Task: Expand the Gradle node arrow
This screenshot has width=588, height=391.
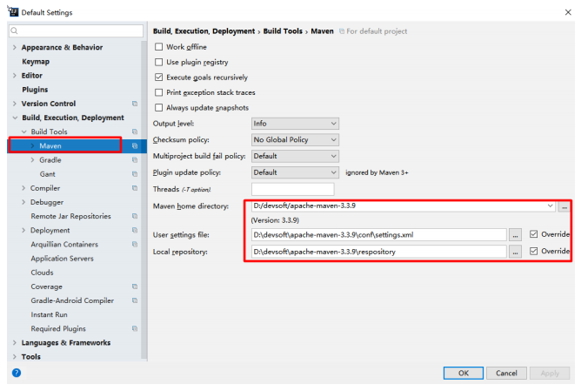Action: [33, 160]
